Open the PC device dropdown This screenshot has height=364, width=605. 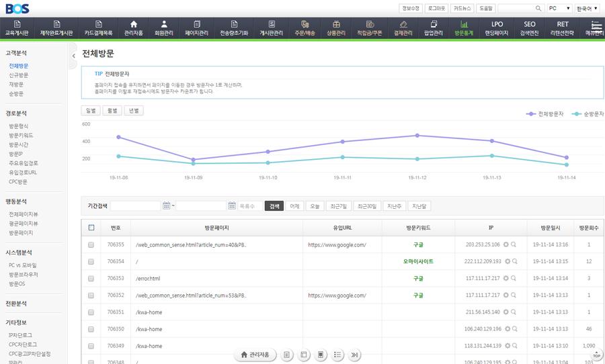559,8
